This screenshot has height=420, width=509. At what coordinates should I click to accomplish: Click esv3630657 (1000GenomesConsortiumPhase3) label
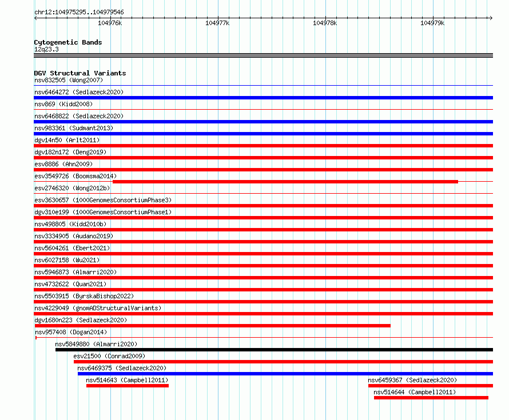(x=103, y=200)
